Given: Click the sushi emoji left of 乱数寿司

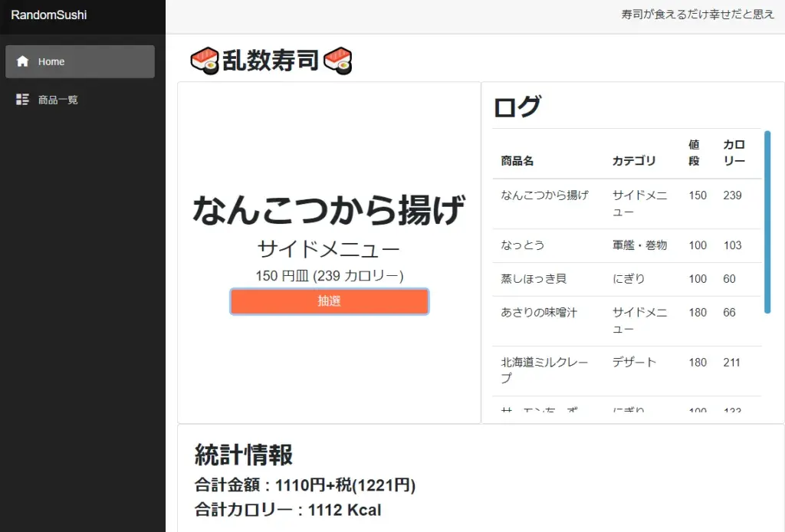Looking at the screenshot, I should point(205,61).
